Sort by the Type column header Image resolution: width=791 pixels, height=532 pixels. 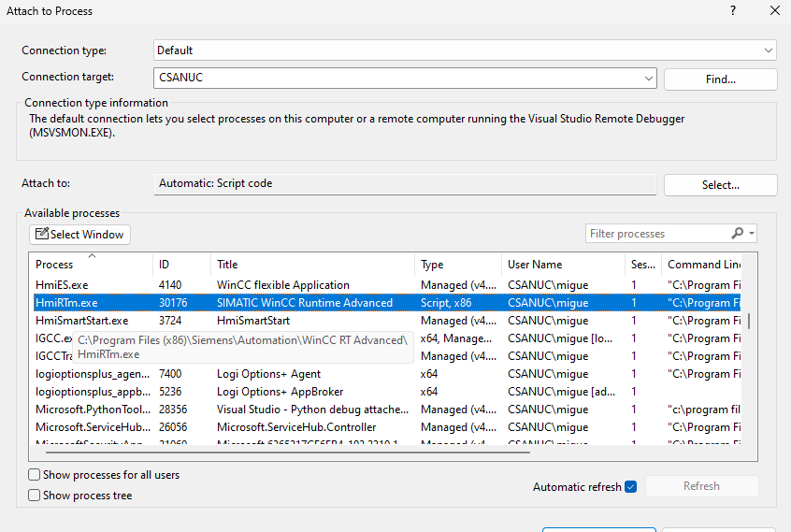point(458,265)
